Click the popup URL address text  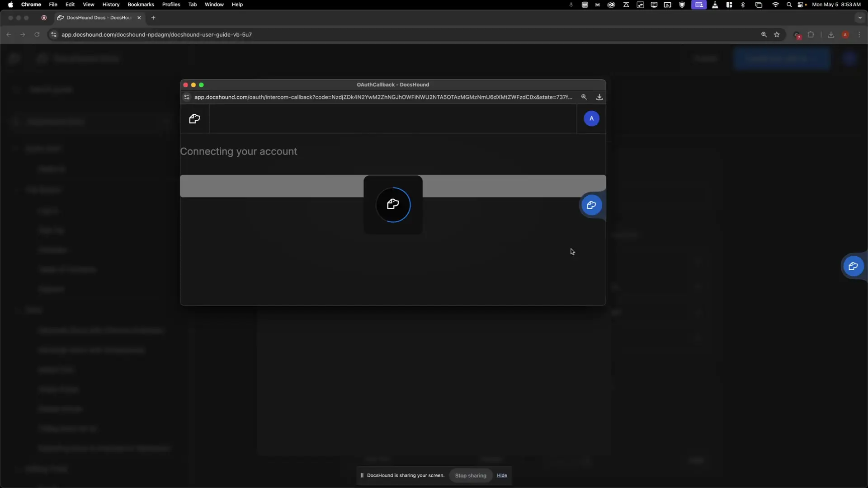tap(383, 97)
